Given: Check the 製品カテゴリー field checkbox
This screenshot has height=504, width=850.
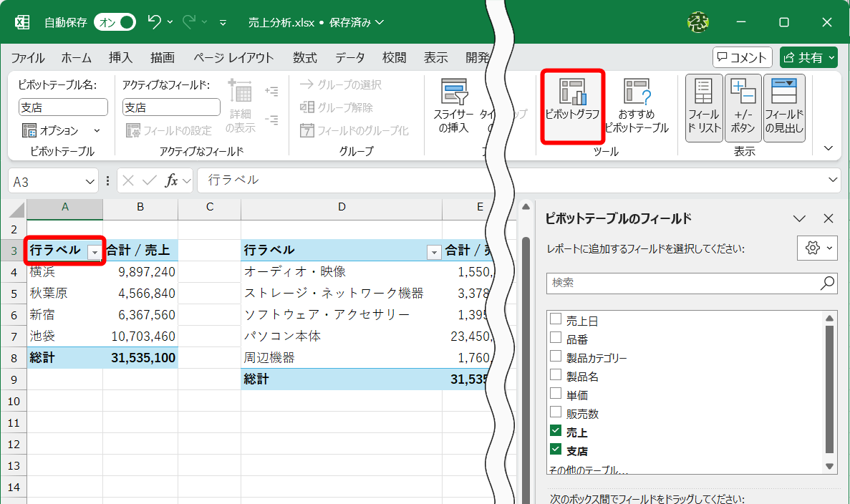Looking at the screenshot, I should pyautogui.click(x=556, y=356).
